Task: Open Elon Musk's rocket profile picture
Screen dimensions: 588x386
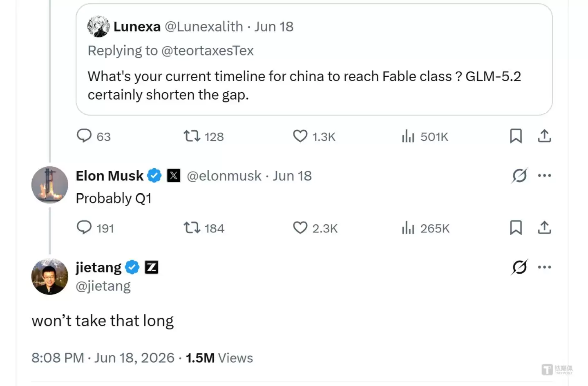Action: (x=50, y=185)
